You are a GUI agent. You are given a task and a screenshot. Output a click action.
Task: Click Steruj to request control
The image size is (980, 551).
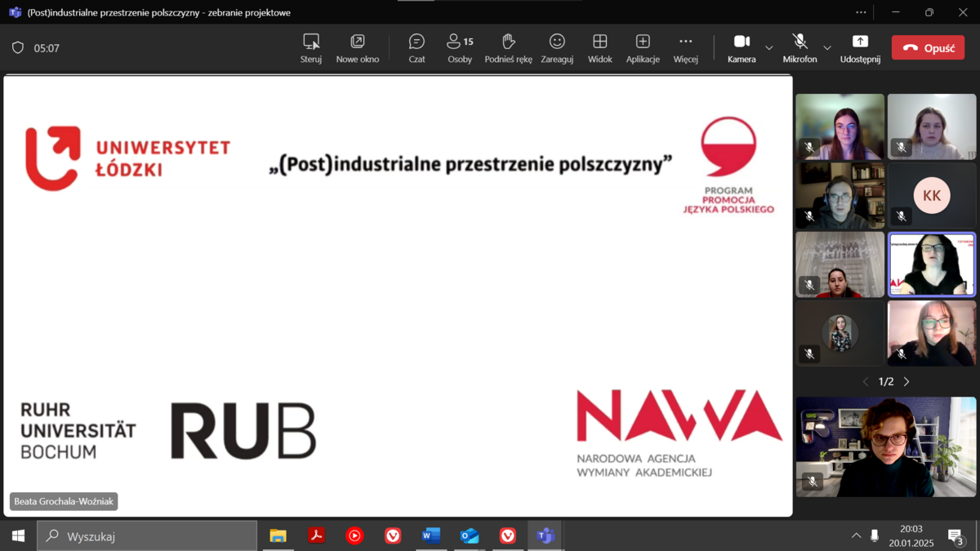coord(311,48)
